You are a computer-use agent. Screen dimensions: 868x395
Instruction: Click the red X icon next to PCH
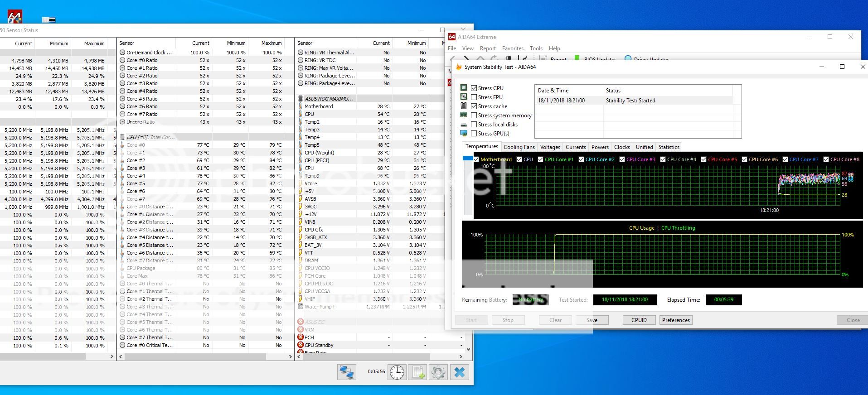[301, 337]
